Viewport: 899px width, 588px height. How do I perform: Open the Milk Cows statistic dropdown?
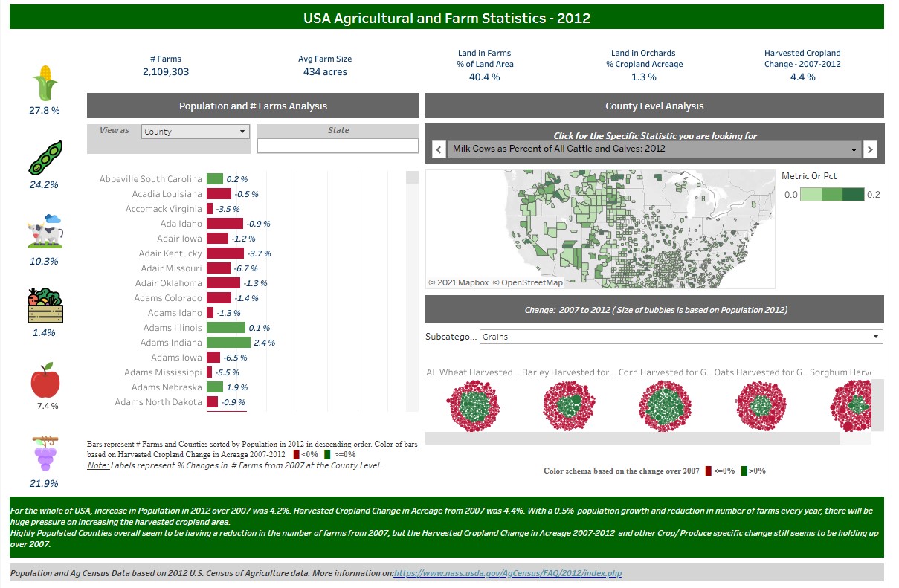(654, 149)
